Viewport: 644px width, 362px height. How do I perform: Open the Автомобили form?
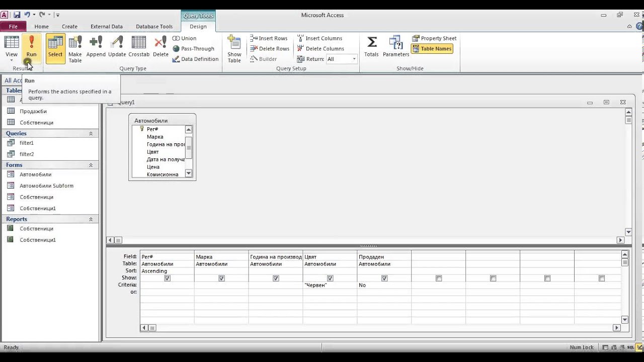pos(35,174)
